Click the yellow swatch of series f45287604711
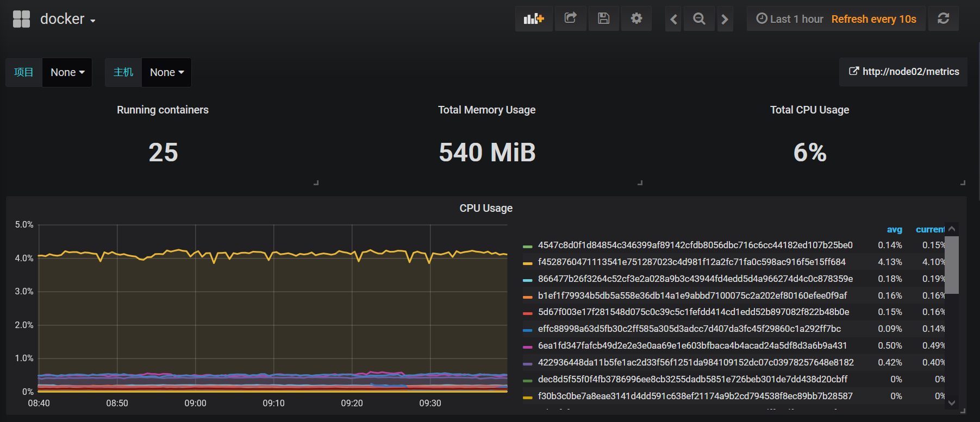Image resolution: width=980 pixels, height=422 pixels. [x=527, y=263]
